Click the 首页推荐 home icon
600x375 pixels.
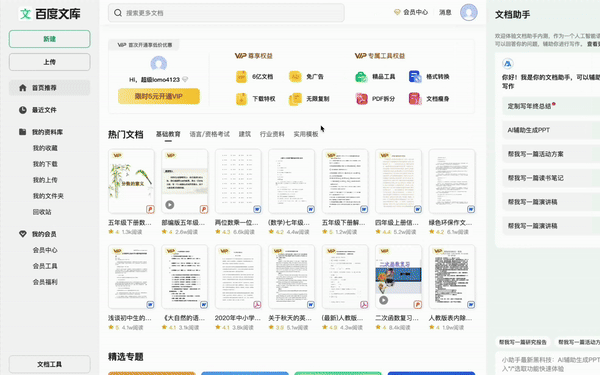pyautogui.click(x=23, y=88)
